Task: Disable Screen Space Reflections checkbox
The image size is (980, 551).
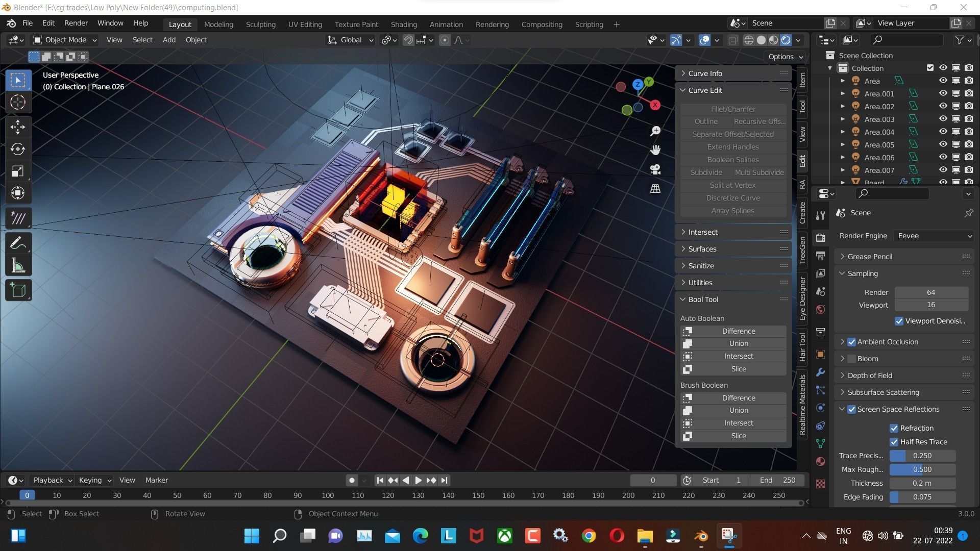Action: click(851, 409)
